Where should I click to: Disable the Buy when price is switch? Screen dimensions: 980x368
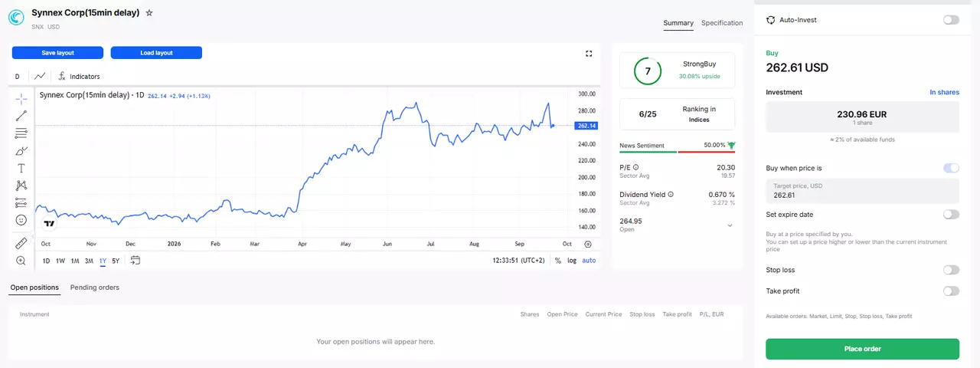951,168
